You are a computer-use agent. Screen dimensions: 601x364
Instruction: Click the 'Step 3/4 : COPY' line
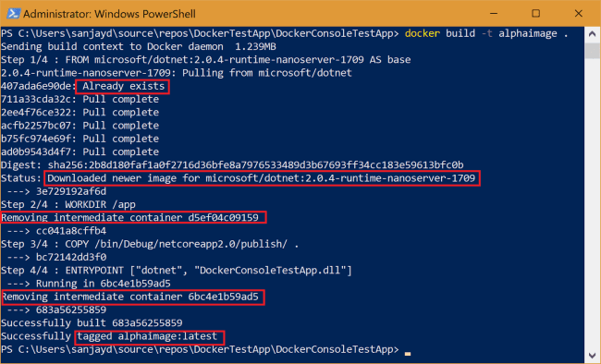click(150, 244)
